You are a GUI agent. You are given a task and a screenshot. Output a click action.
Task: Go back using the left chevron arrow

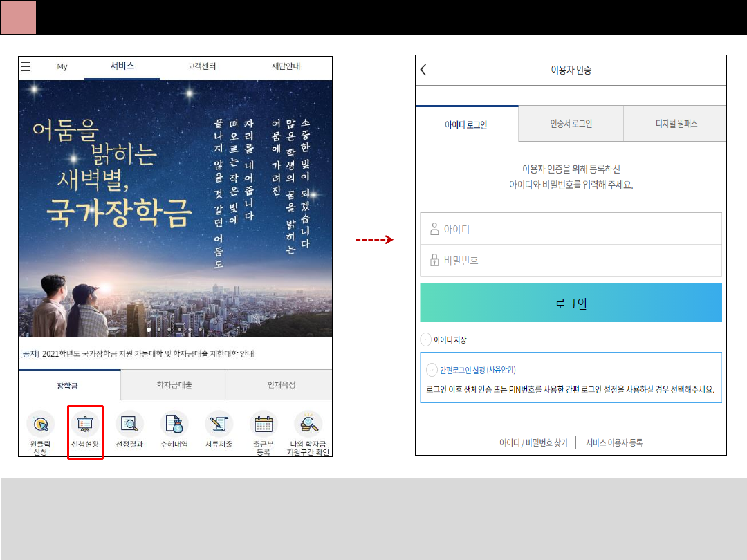[423, 70]
